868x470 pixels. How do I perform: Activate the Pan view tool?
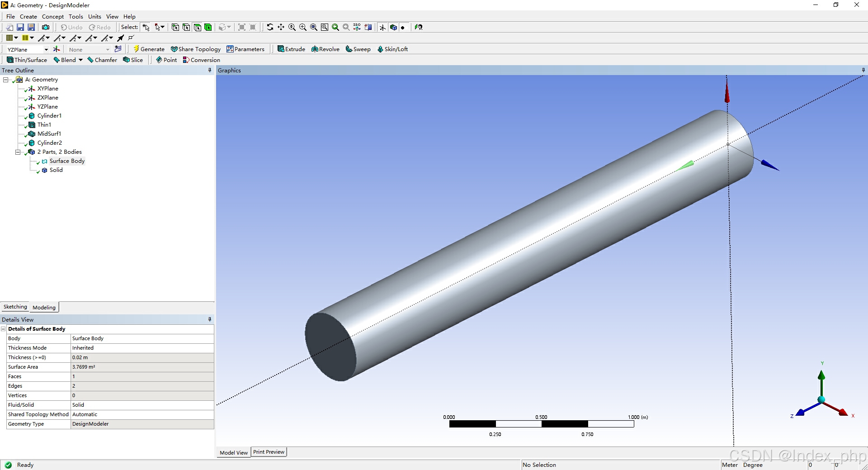281,27
